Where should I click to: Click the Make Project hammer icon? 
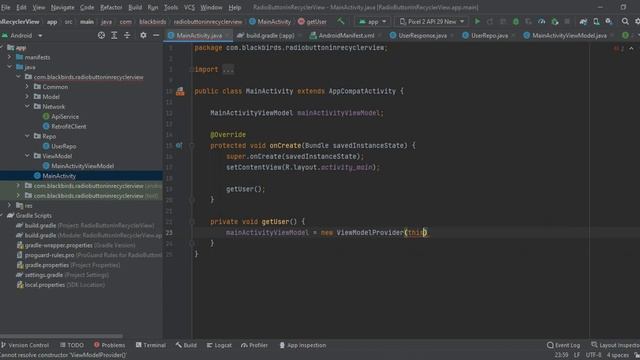click(x=340, y=21)
